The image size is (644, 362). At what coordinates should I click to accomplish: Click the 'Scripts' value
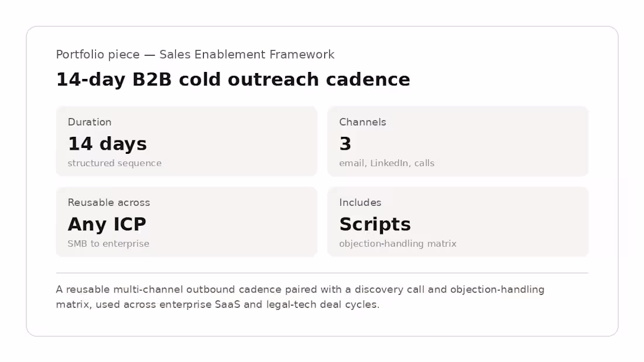tap(375, 224)
